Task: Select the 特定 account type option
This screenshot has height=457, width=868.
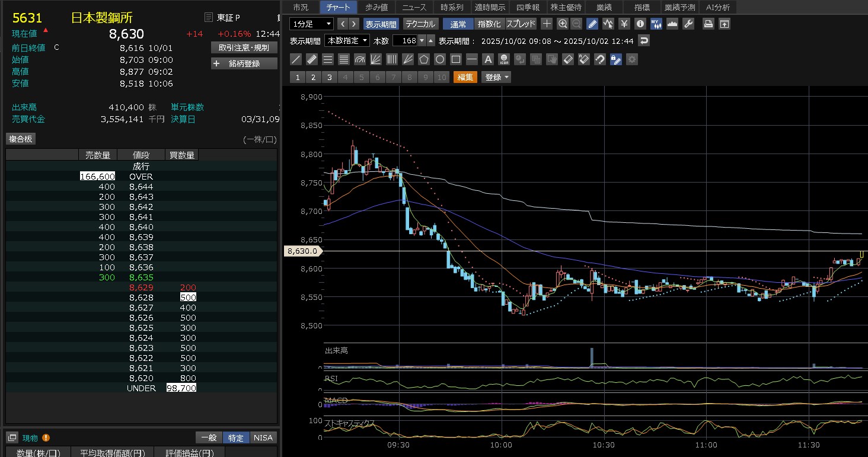Action: click(x=235, y=437)
